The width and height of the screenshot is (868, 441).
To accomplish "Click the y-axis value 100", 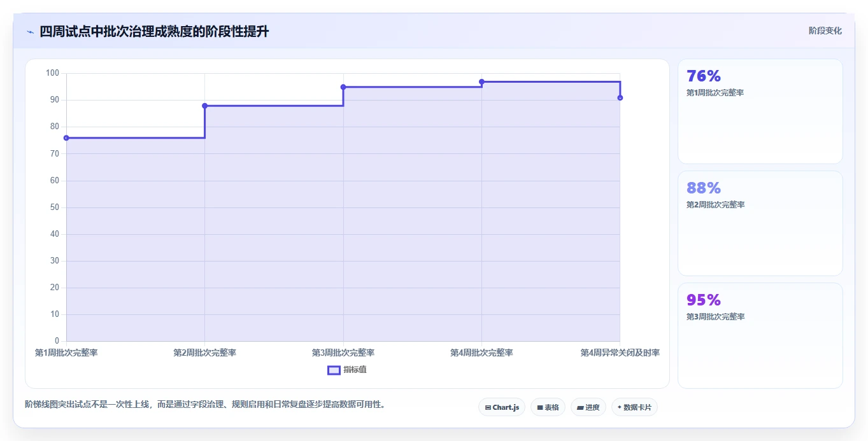I will [x=52, y=73].
